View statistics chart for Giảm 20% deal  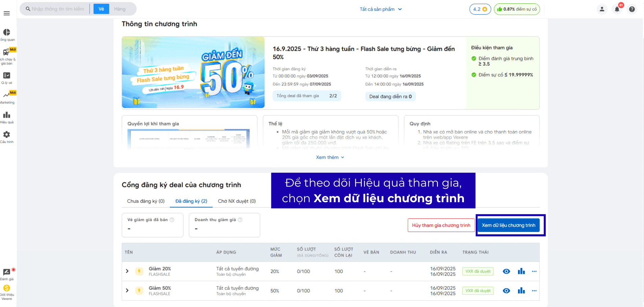521,271
